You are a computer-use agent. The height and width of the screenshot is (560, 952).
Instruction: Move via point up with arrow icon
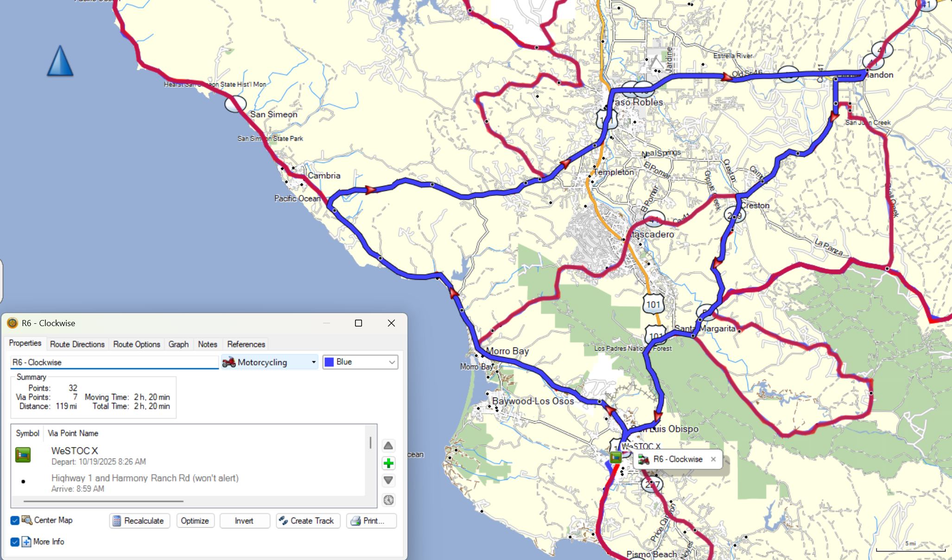point(388,446)
